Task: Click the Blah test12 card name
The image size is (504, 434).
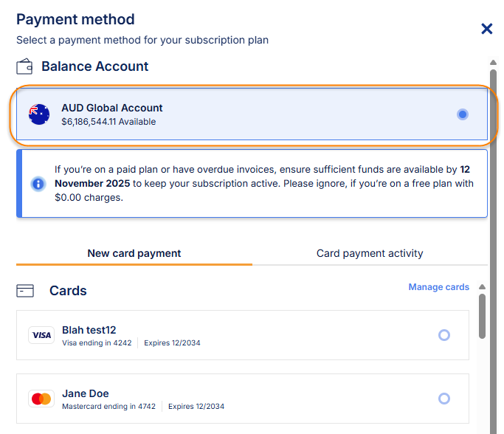Action: click(x=89, y=330)
